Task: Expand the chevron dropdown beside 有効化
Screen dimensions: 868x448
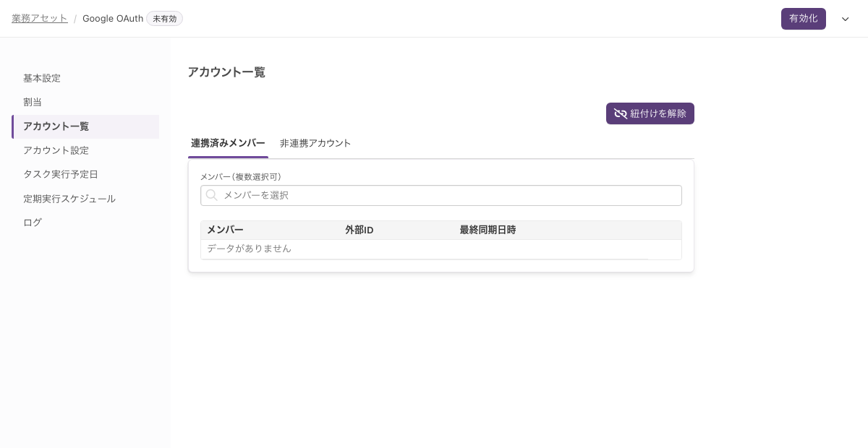Action: [x=845, y=19]
